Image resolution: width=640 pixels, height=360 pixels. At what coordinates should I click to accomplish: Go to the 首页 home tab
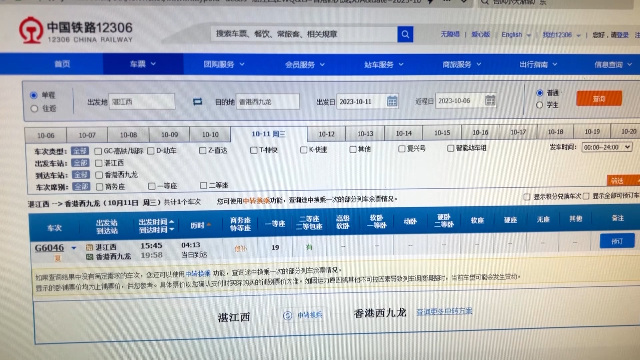tap(62, 64)
